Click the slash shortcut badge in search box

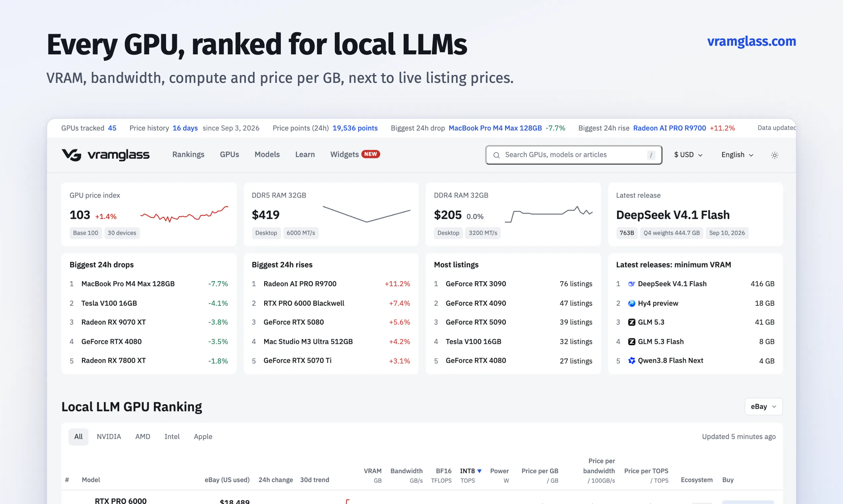pos(651,155)
